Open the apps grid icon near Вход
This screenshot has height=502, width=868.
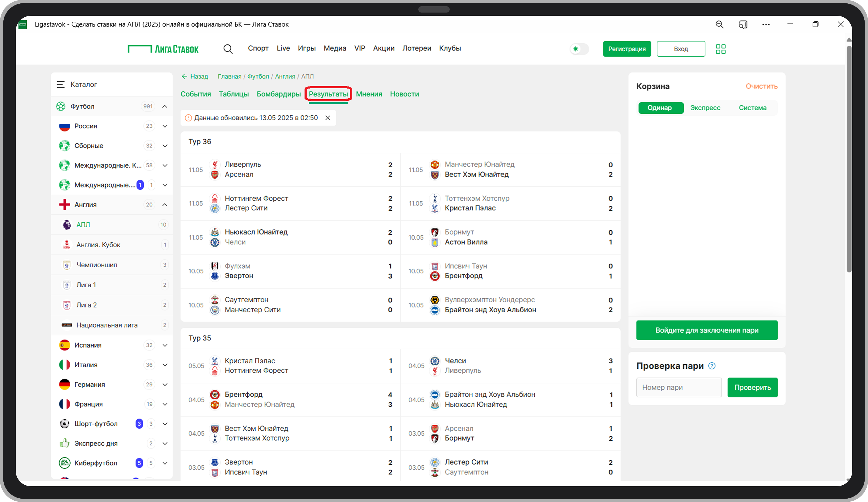[x=720, y=49]
